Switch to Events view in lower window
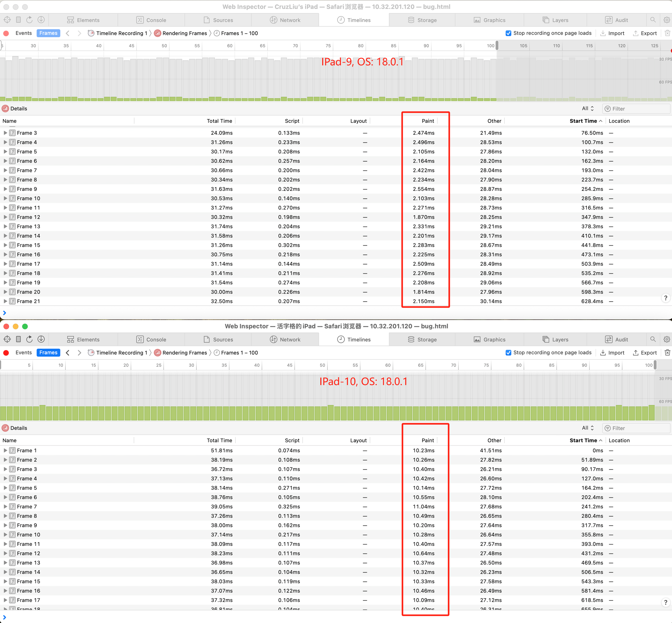 tap(24, 353)
